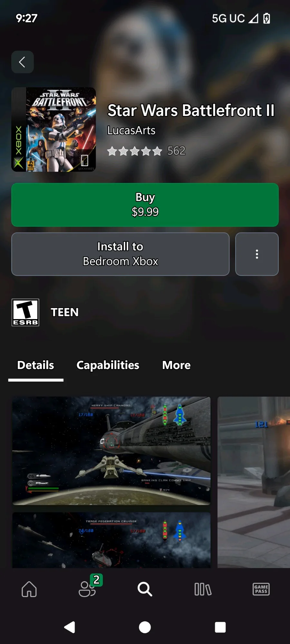This screenshot has width=290, height=644.
Task: Tap the Android home circle button
Action: (145, 627)
